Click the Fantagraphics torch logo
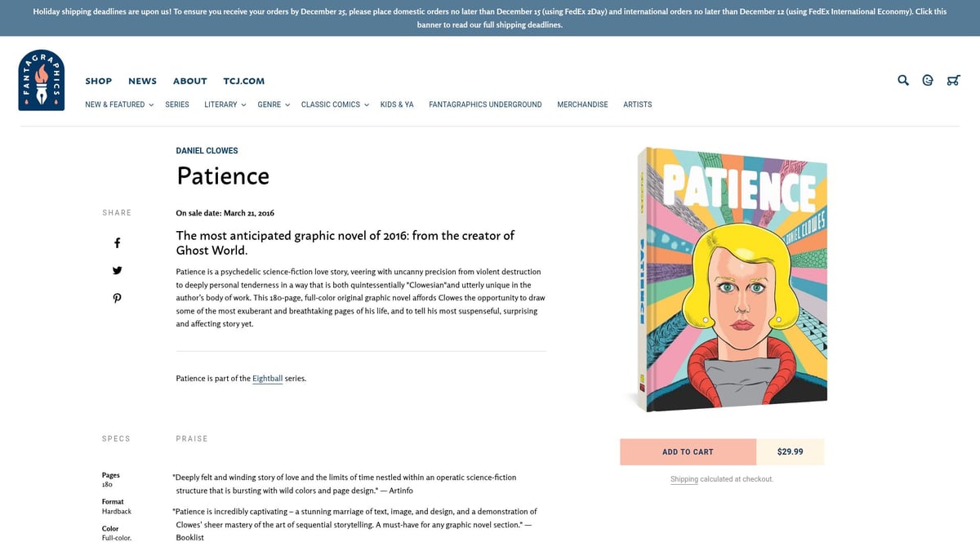 click(42, 79)
